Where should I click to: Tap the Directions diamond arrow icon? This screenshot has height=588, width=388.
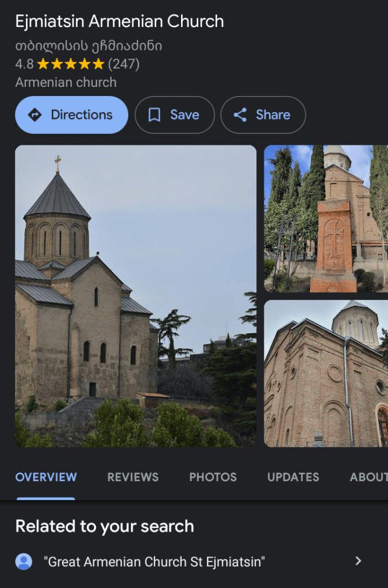[35, 115]
